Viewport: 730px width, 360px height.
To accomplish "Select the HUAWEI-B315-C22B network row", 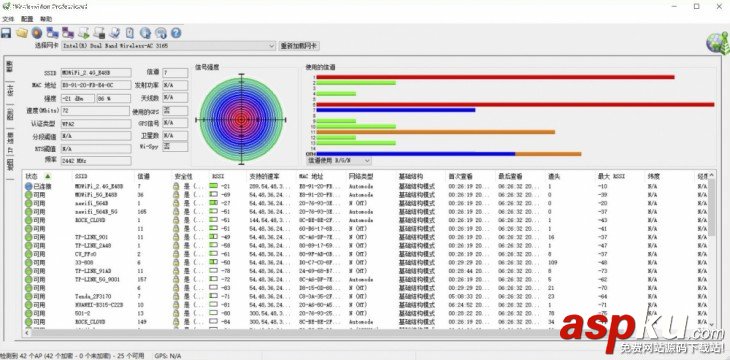I will coord(365,305).
